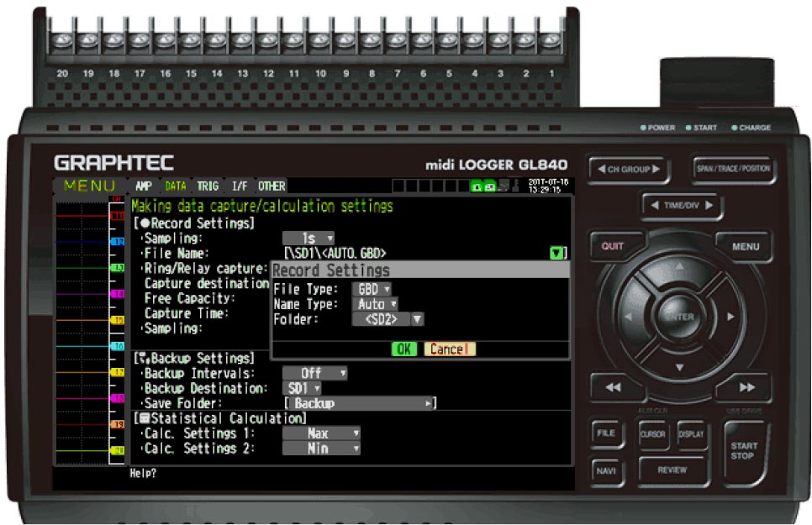Click the second green SD card status icon
Viewport: 812px width, 525px height.
click(489, 186)
